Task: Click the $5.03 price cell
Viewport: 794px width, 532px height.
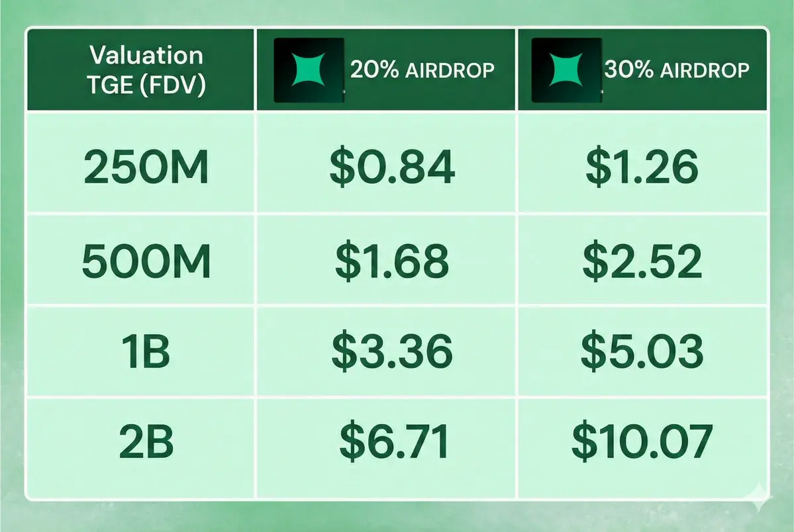Action: tap(642, 351)
